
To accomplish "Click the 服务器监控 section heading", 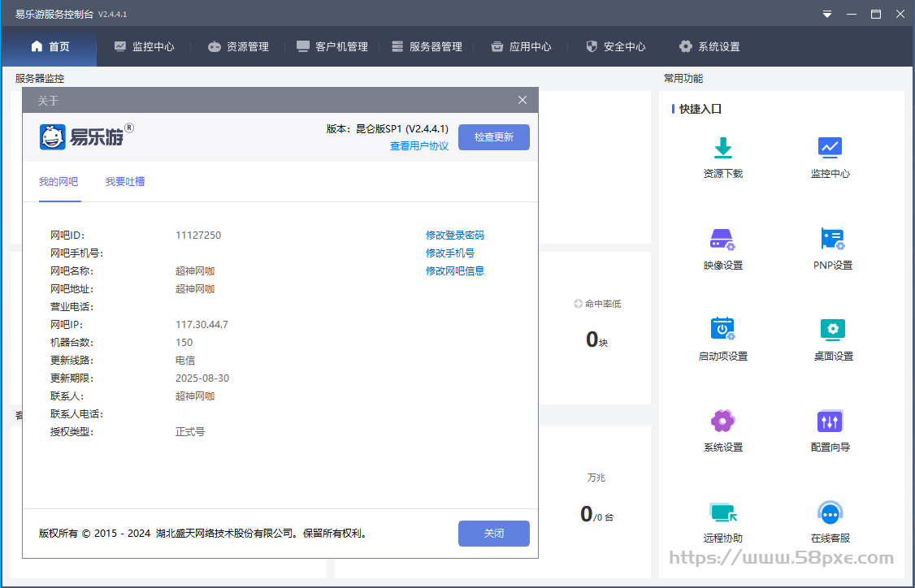I will [x=40, y=78].
